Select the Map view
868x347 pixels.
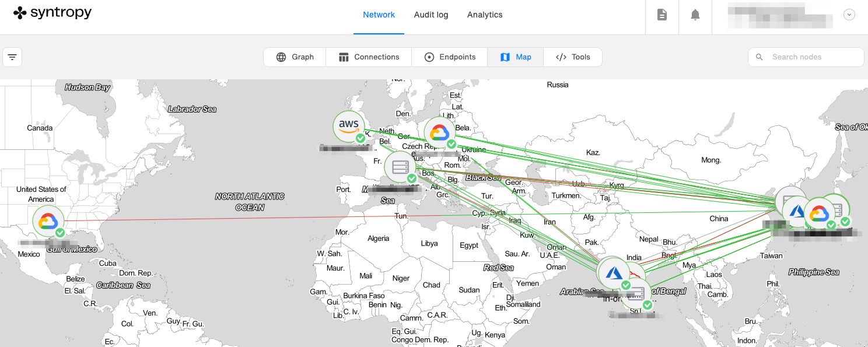tap(516, 57)
